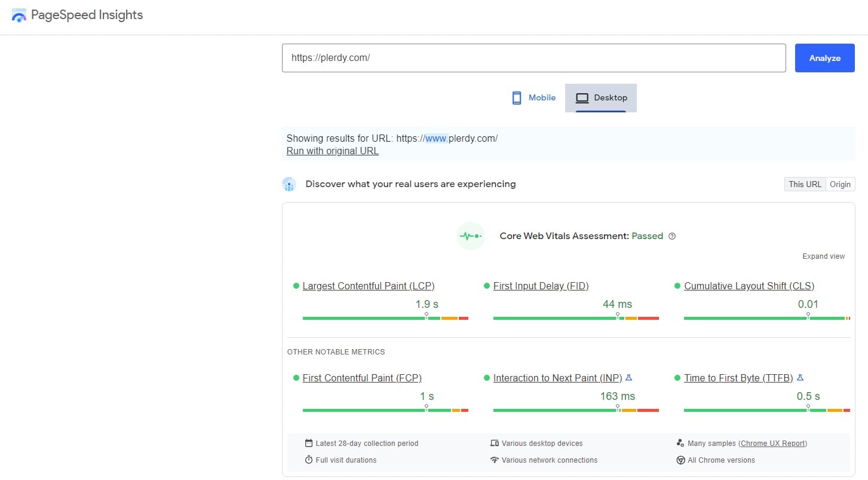Screen dimensions: 868x480
Task: Toggle results to This URL
Action: pyautogui.click(x=805, y=184)
